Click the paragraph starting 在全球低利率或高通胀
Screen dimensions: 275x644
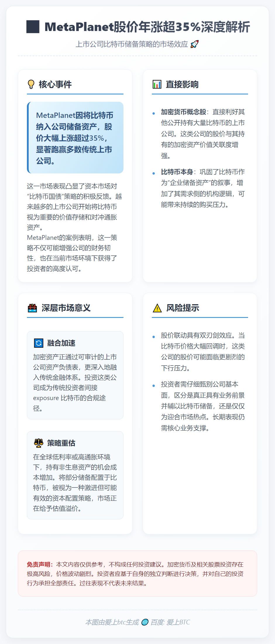pos(75,483)
